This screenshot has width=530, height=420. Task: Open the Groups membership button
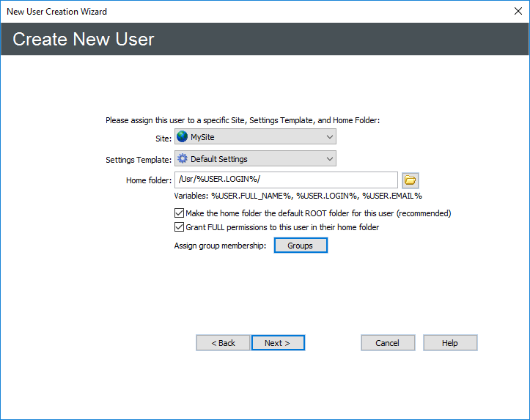pyautogui.click(x=301, y=246)
